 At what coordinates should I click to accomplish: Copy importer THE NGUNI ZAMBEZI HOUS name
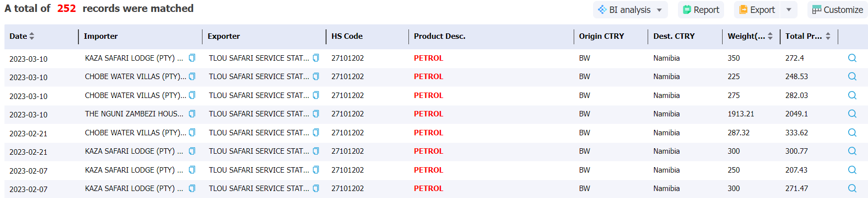pyautogui.click(x=192, y=114)
